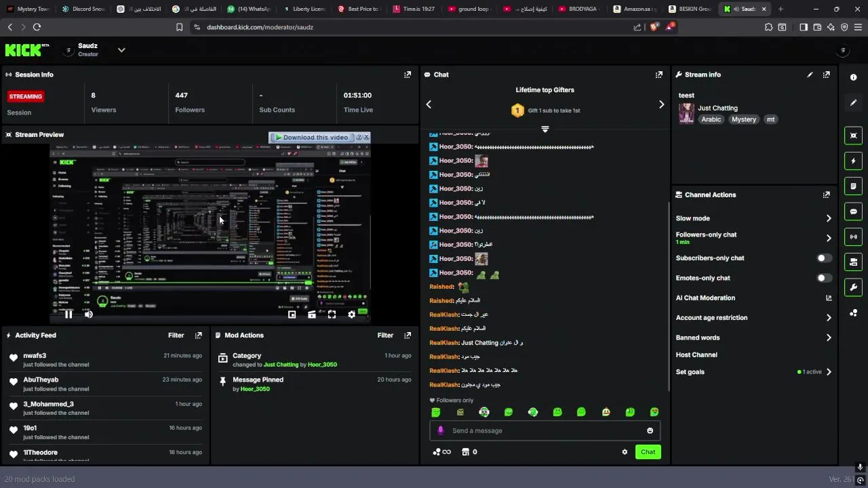This screenshot has width=868, height=488.
Task: Switch to the Time.is browser tab
Action: click(x=414, y=9)
